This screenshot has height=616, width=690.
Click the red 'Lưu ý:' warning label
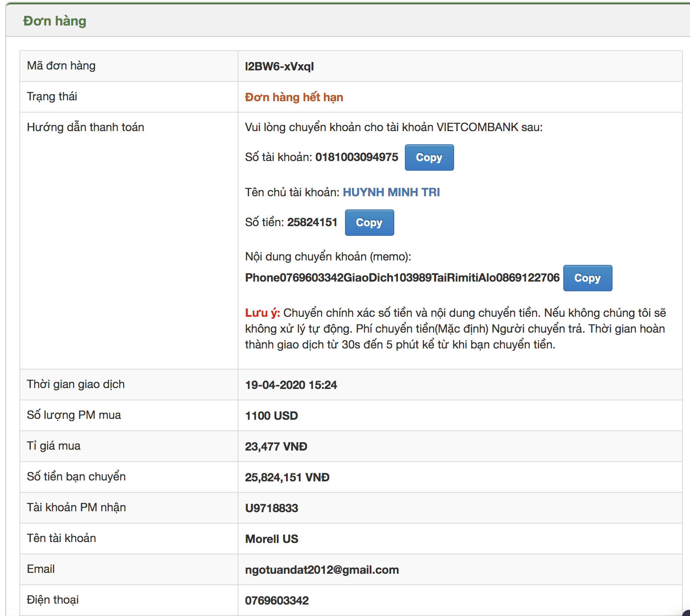point(262,313)
